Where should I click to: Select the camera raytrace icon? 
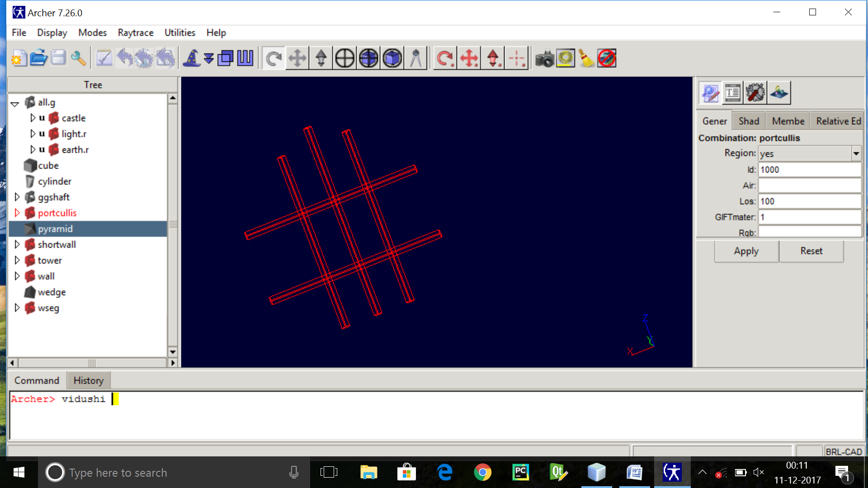click(545, 58)
